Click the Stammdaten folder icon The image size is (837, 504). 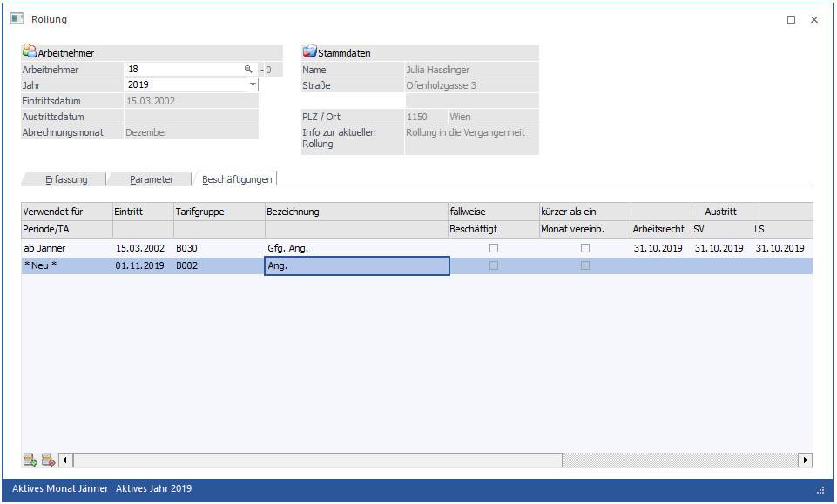(309, 51)
